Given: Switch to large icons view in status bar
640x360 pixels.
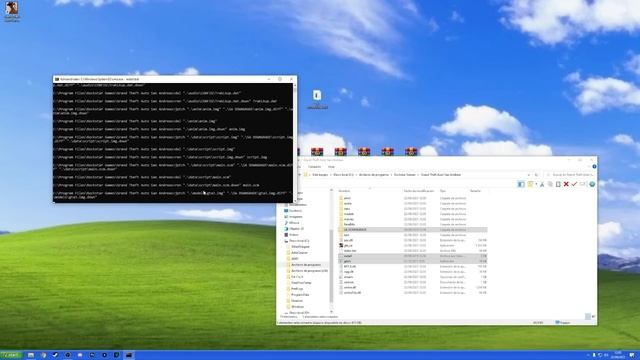Looking at the screenshot, I should tap(593, 317).
